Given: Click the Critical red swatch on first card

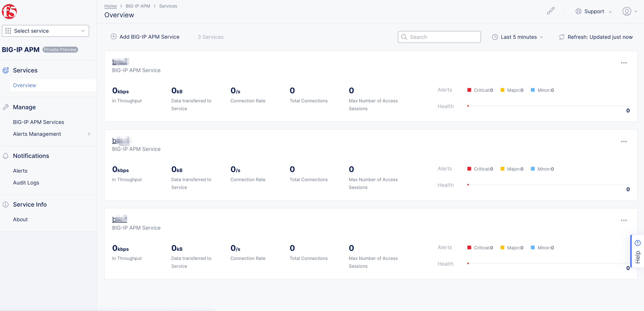Looking at the screenshot, I should point(469,90).
